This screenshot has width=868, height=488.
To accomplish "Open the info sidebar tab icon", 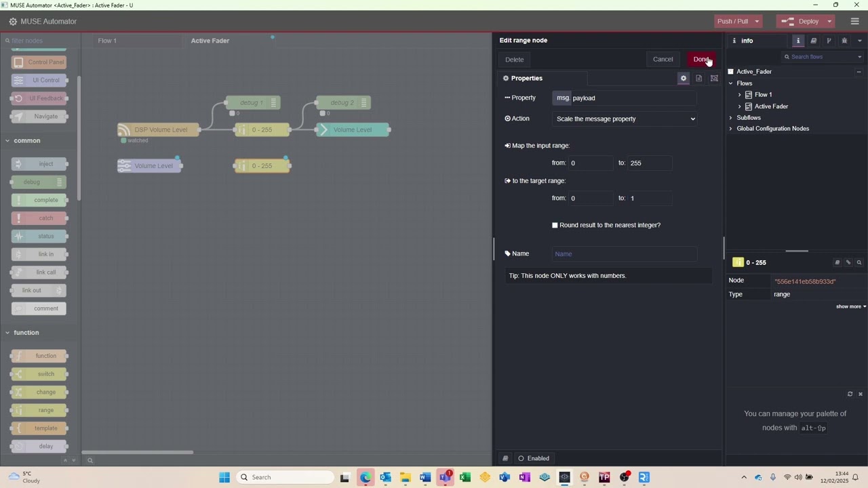I will (x=798, y=41).
